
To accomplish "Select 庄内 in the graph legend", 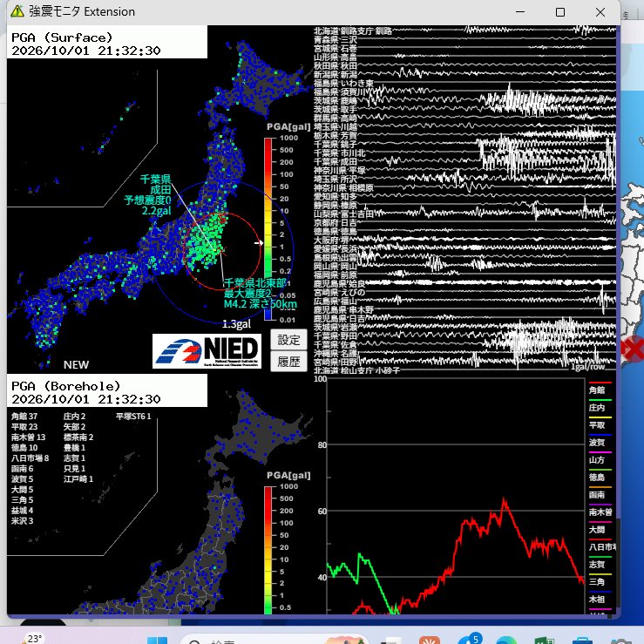I will pyautogui.click(x=597, y=408).
